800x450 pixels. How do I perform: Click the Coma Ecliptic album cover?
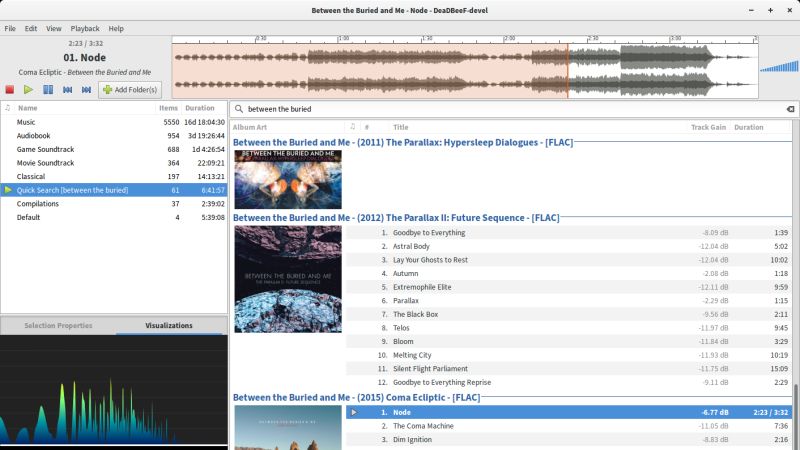[x=288, y=428]
